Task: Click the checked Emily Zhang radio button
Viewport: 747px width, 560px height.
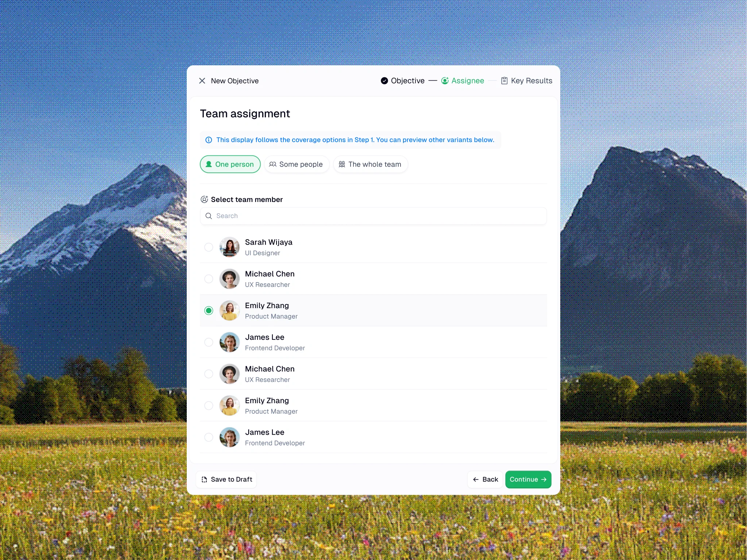Action: pos(209,311)
